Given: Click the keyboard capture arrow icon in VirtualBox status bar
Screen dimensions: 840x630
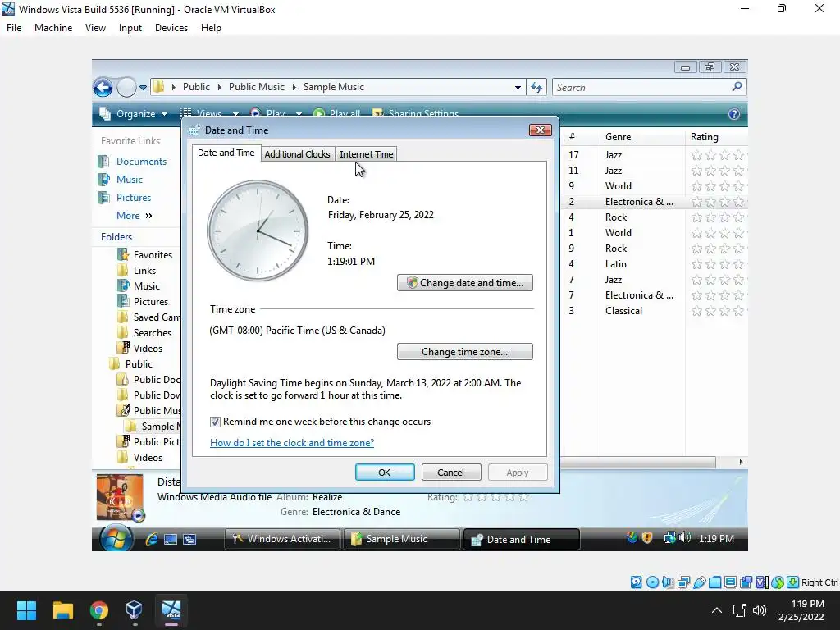Looking at the screenshot, I should tap(793, 582).
